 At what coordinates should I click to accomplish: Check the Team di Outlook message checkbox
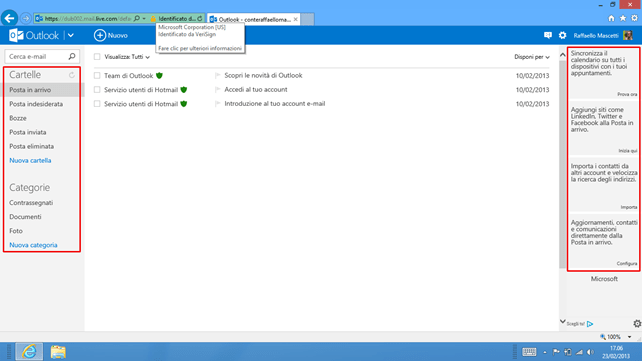[x=97, y=76]
